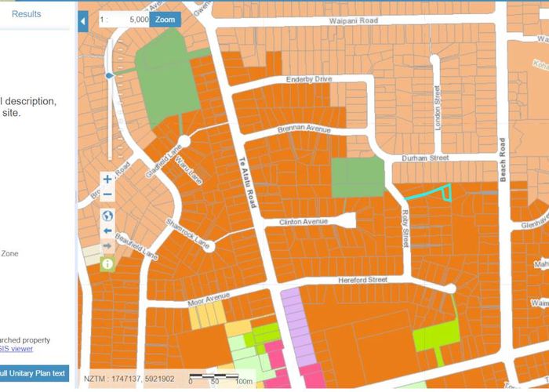Screen dimensions: 549x392
Task: Click the Zoom button next to scale
Action: (165, 20)
